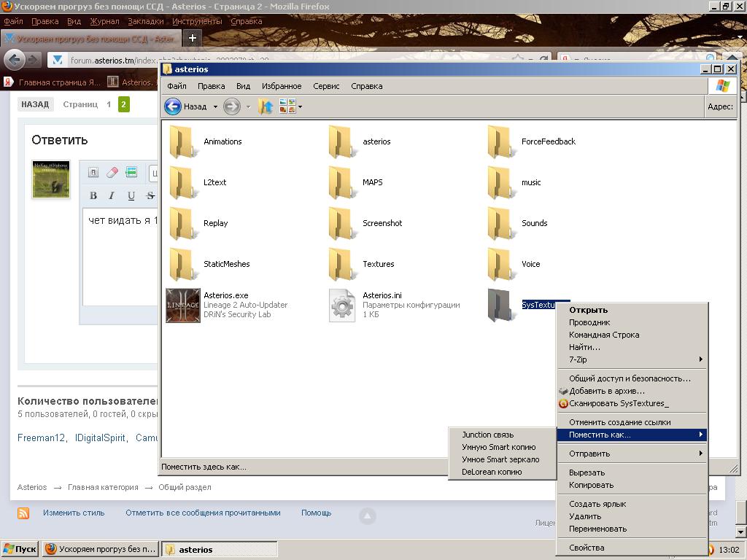Click the Asterios.exe Lineage icon
747x560 pixels.
(x=182, y=305)
